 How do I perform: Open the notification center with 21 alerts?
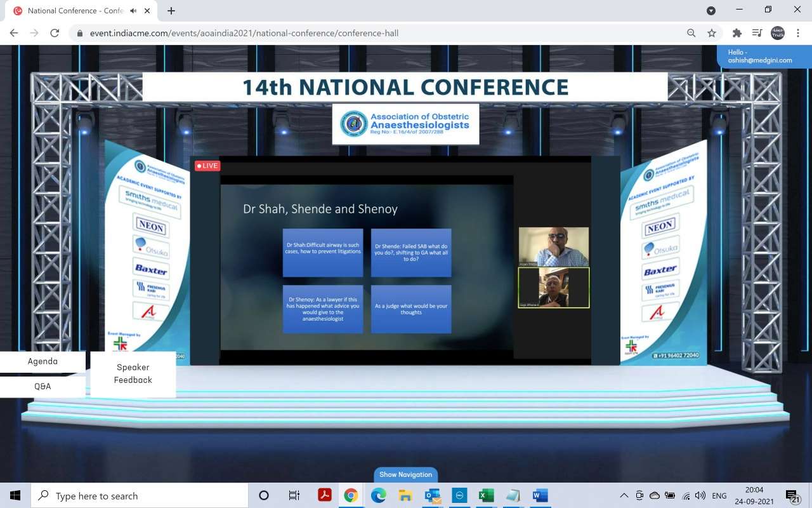(x=792, y=496)
